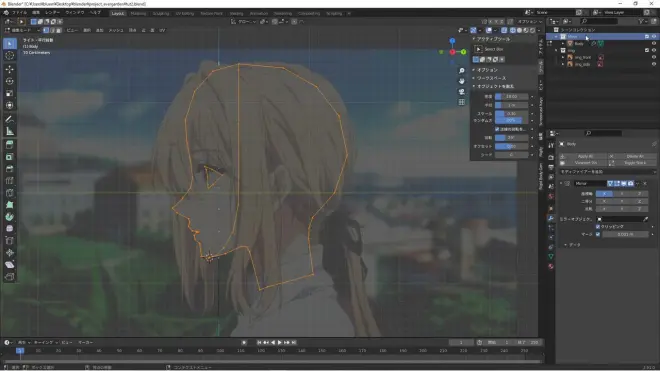Click the viewport zoom magnifier icon
The height and width of the screenshot is (371, 660).
pyautogui.click(x=462, y=71)
